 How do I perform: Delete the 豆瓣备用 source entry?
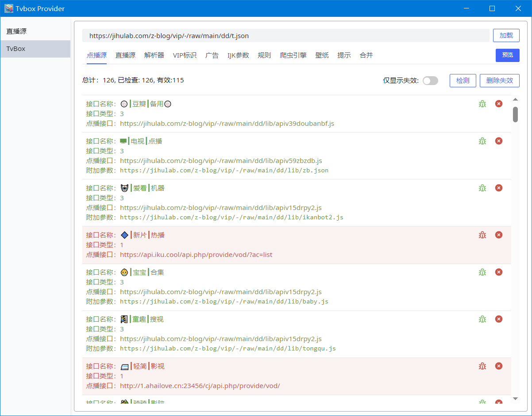(x=499, y=104)
